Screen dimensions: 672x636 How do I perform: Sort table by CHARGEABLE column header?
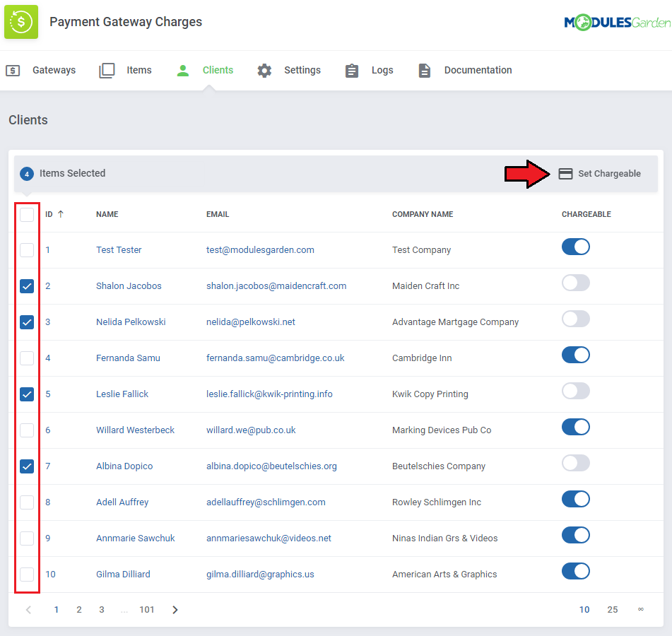click(x=586, y=214)
